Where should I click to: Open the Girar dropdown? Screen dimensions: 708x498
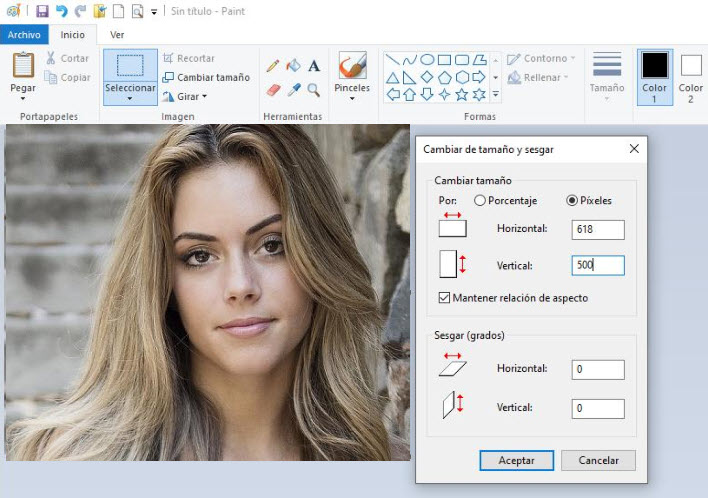185,96
